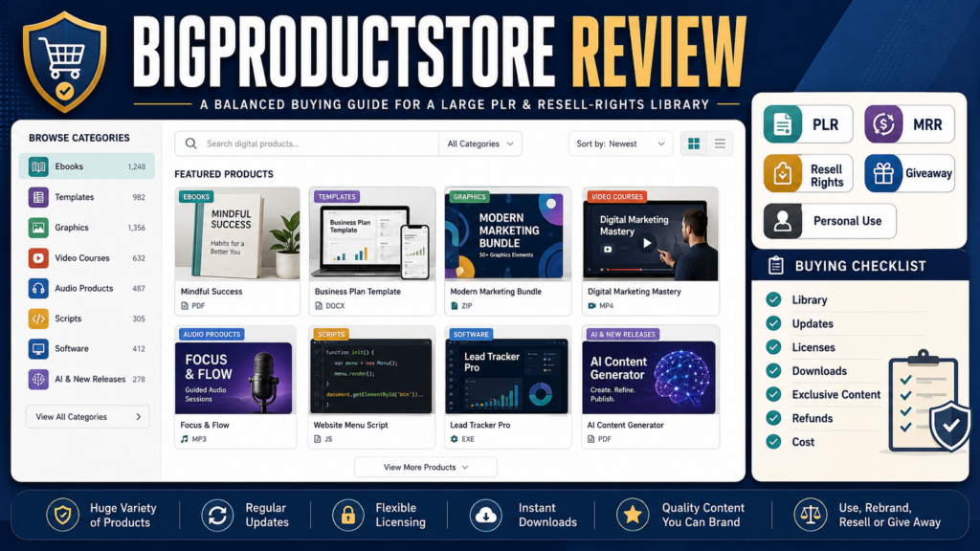
Task: Play the Digital Marketing Mastery video
Action: (x=647, y=244)
